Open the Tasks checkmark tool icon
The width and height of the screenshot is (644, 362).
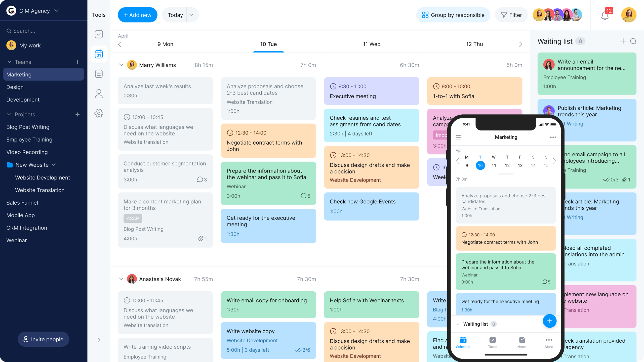coord(99,34)
